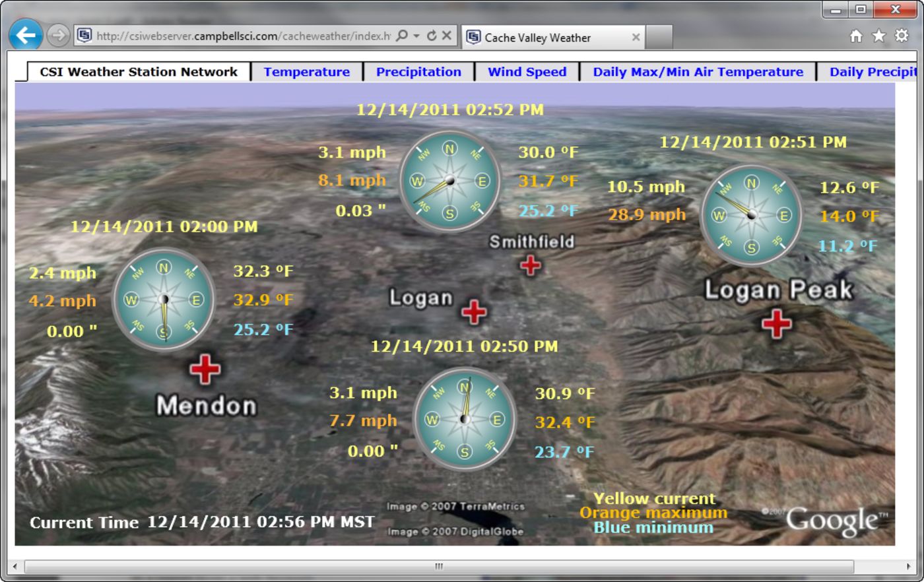Screen dimensions: 924x582
Task: Click the 2.4 mph current wind value
Action: point(63,273)
